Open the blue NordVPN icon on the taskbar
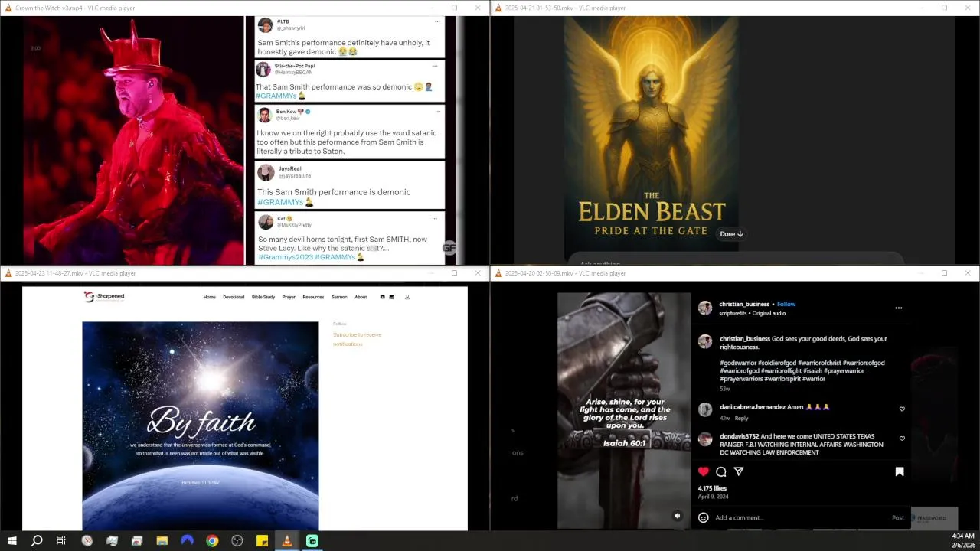The image size is (980, 551). [187, 541]
